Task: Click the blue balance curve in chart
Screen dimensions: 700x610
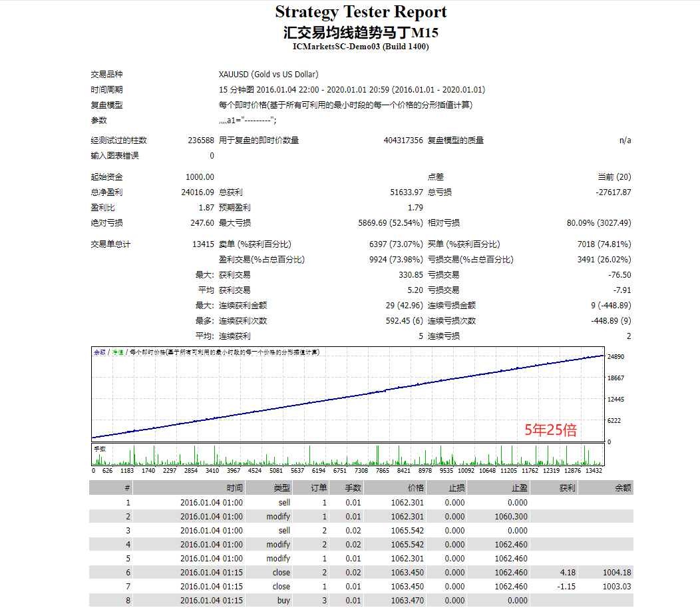Action: [x=348, y=397]
